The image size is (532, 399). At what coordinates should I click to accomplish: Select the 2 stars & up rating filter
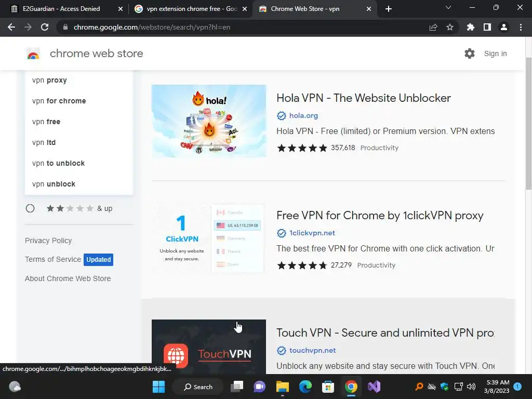[30, 208]
